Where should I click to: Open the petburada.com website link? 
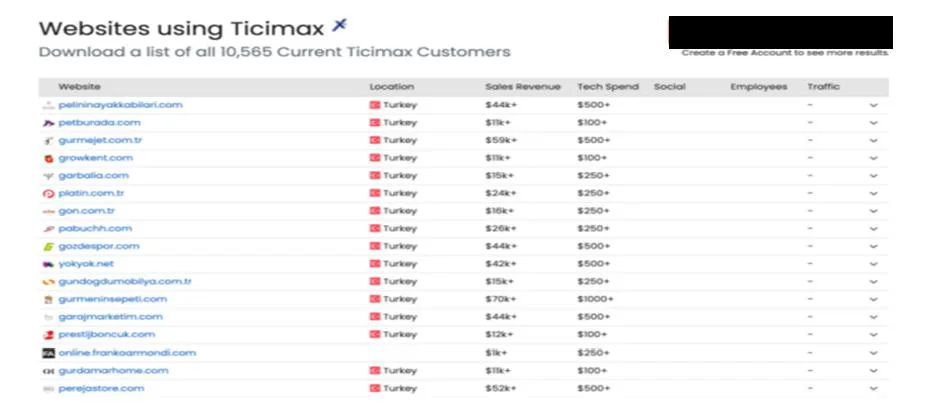pos(100,123)
